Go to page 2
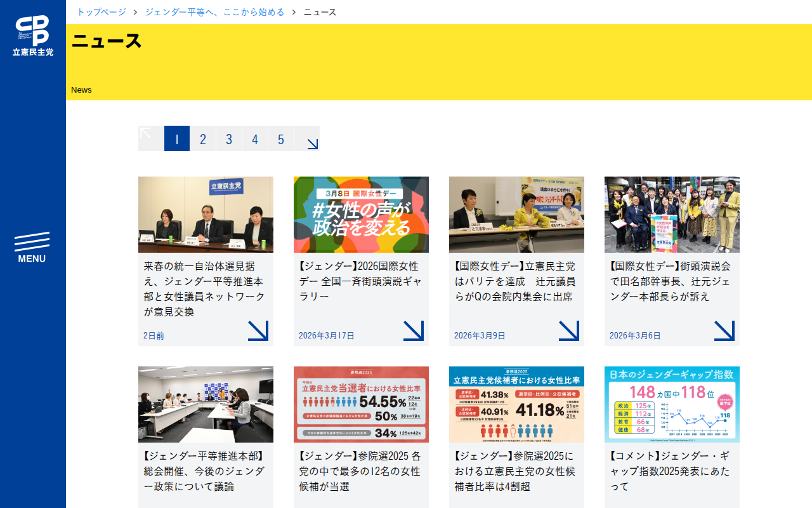812x508 pixels. (x=203, y=138)
